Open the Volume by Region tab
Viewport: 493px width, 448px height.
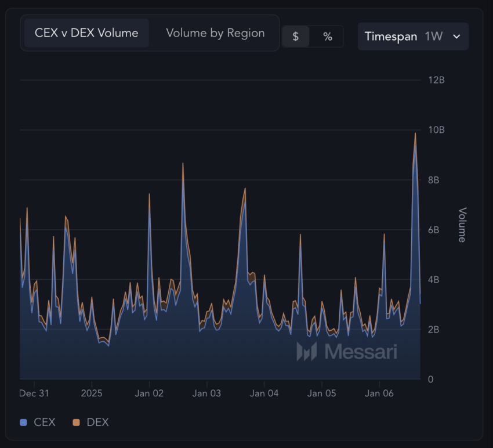coord(215,33)
